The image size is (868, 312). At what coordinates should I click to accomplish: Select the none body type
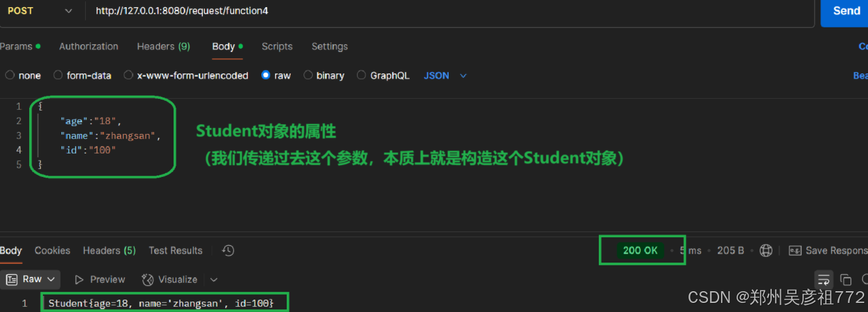pyautogui.click(x=23, y=75)
